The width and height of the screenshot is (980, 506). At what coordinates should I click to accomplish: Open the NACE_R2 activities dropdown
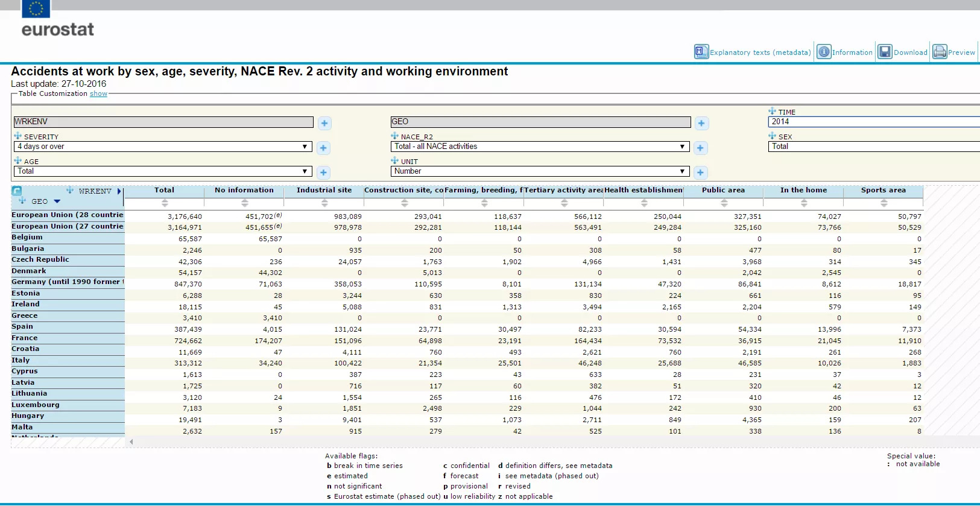click(x=540, y=147)
